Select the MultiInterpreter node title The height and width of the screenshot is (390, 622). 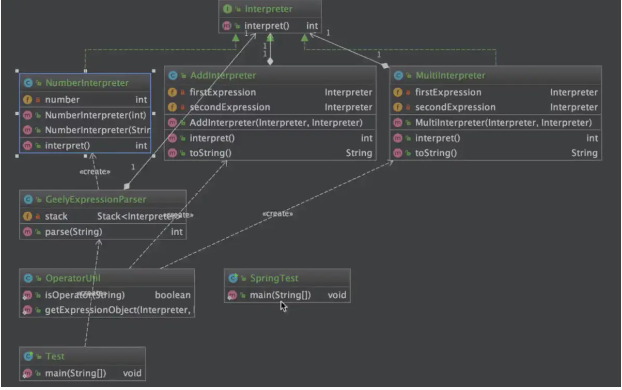tap(450, 75)
